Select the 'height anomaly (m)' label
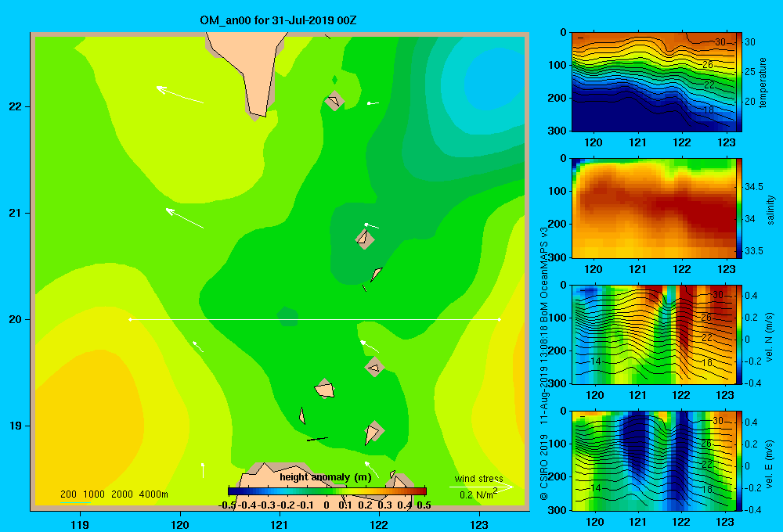Screen dimensions: 783x532 pos(326,477)
